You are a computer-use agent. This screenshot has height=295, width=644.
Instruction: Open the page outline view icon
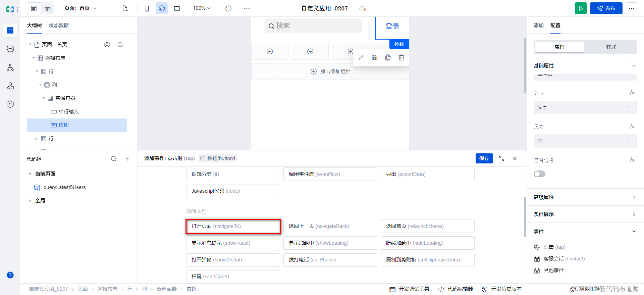click(34, 8)
